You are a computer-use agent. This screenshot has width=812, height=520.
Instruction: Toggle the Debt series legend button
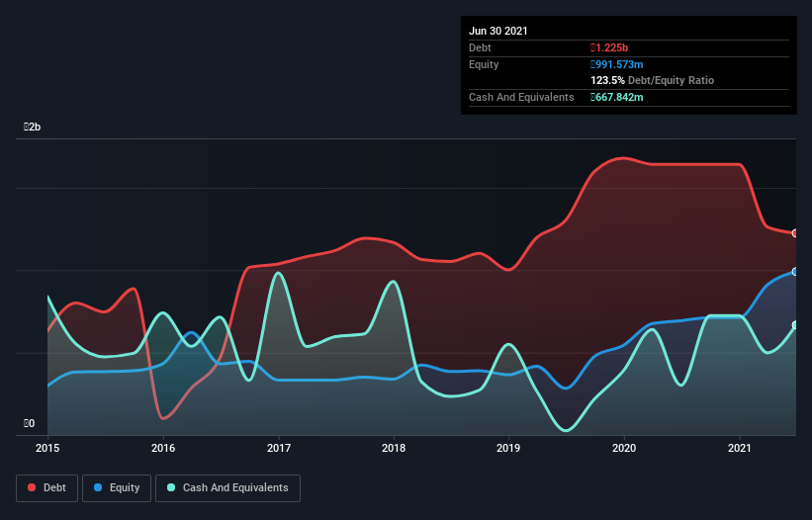47,488
